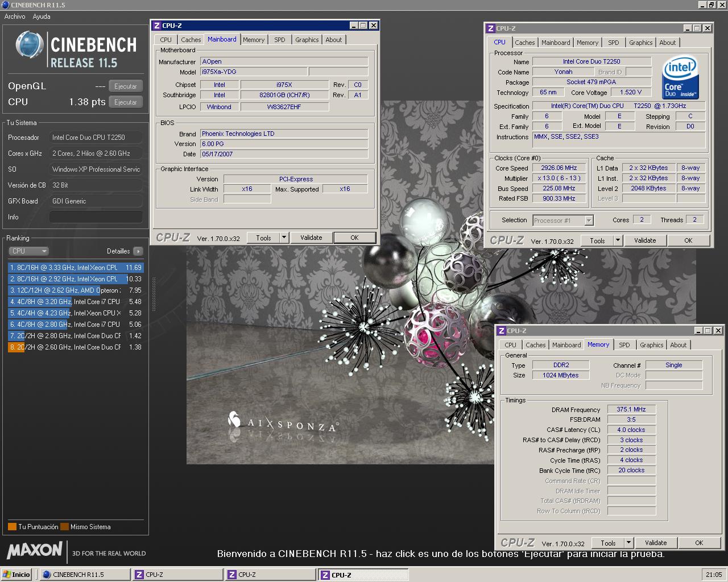This screenshot has height=582, width=728.
Task: Click the Intel Core Duo inside logo
Action: tap(680, 77)
